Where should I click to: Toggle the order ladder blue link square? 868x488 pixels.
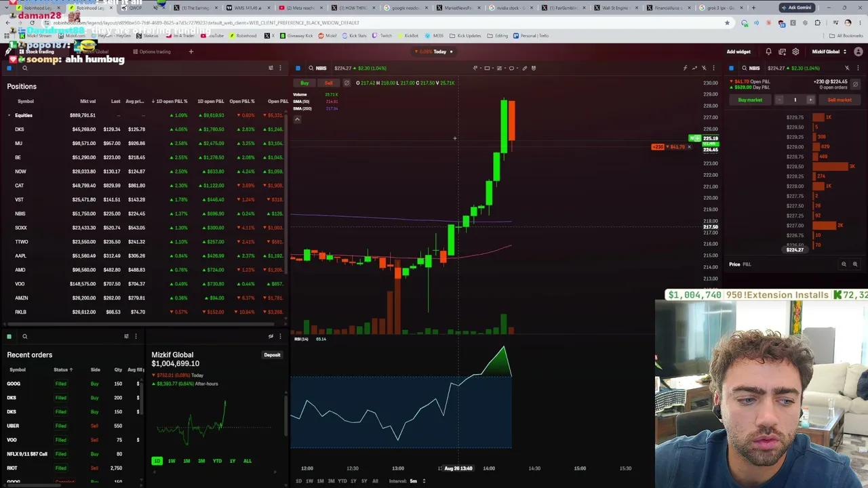pyautogui.click(x=731, y=68)
